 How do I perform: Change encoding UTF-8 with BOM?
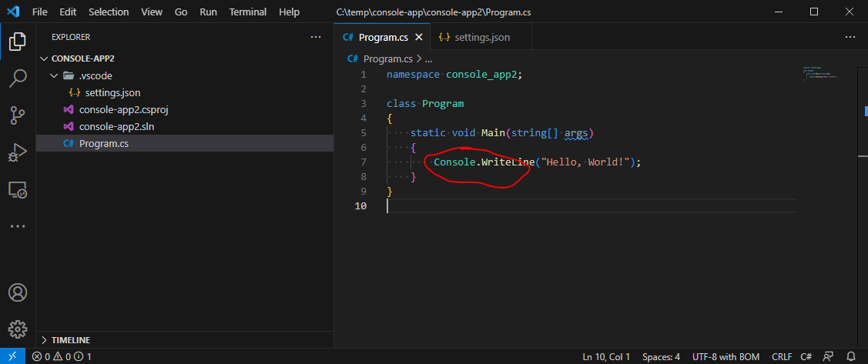coord(726,357)
